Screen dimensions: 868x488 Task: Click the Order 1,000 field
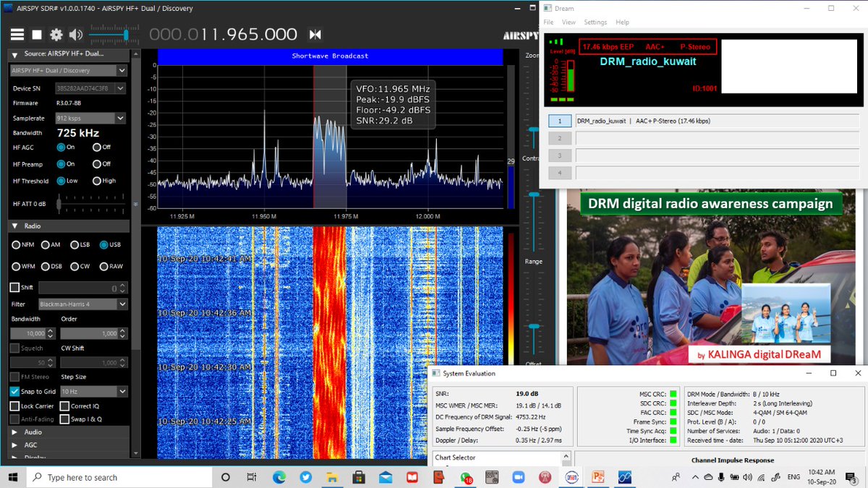coord(94,333)
